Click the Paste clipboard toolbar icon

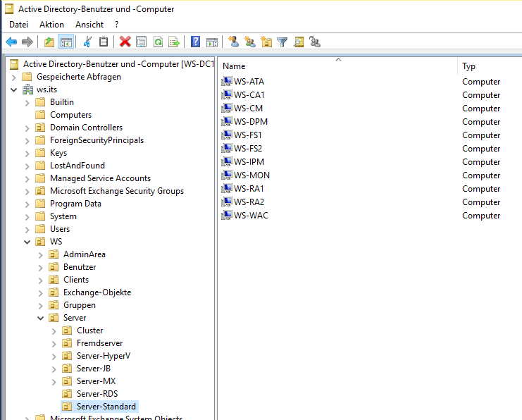point(104,42)
